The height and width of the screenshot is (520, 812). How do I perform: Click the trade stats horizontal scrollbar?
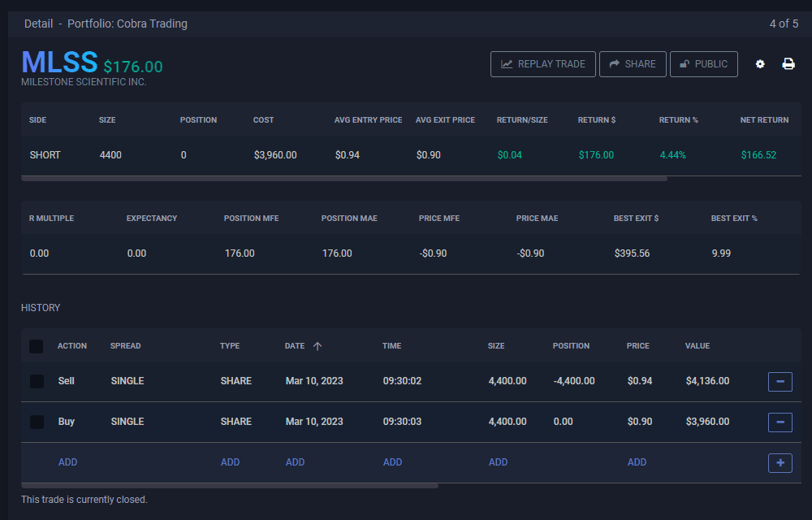[x=343, y=178]
